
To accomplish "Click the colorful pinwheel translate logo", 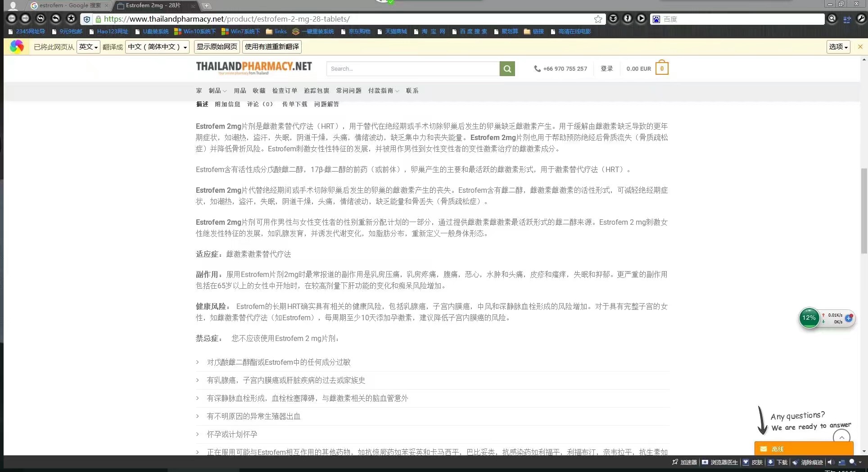I will tap(17, 46).
